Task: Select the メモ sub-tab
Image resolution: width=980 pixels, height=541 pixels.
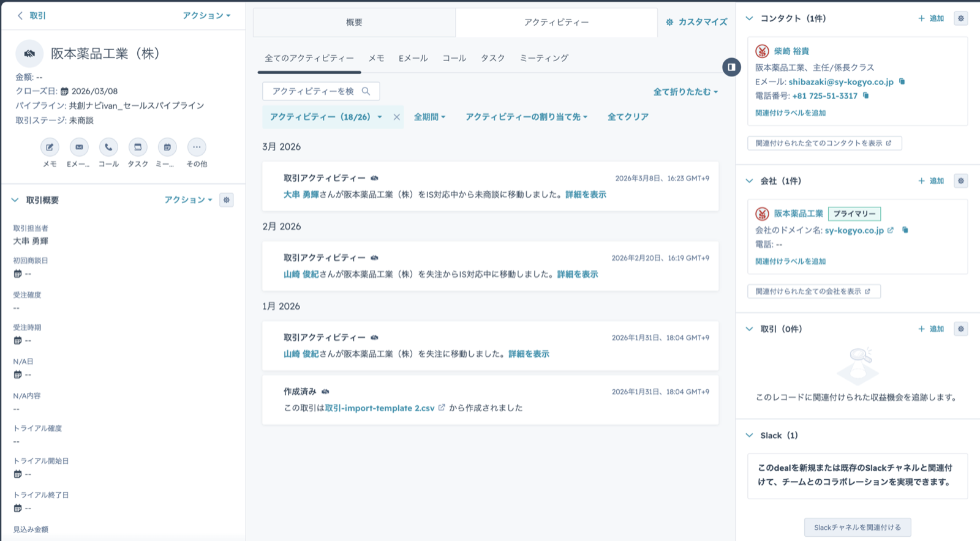Action: pos(376,58)
